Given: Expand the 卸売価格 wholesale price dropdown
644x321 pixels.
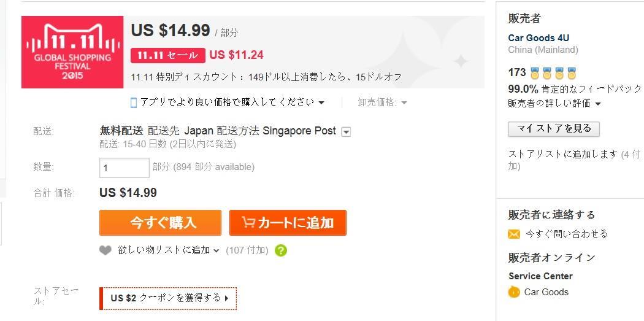Looking at the screenshot, I should (404, 102).
